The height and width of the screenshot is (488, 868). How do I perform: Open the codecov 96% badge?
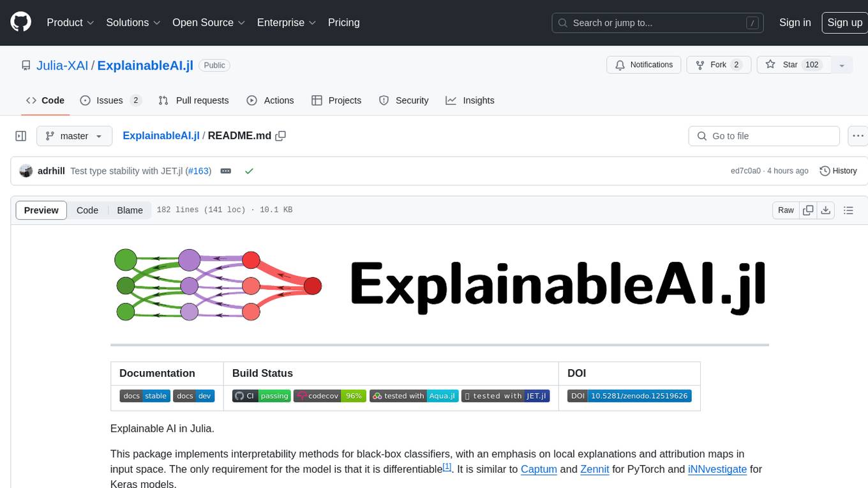tap(329, 396)
